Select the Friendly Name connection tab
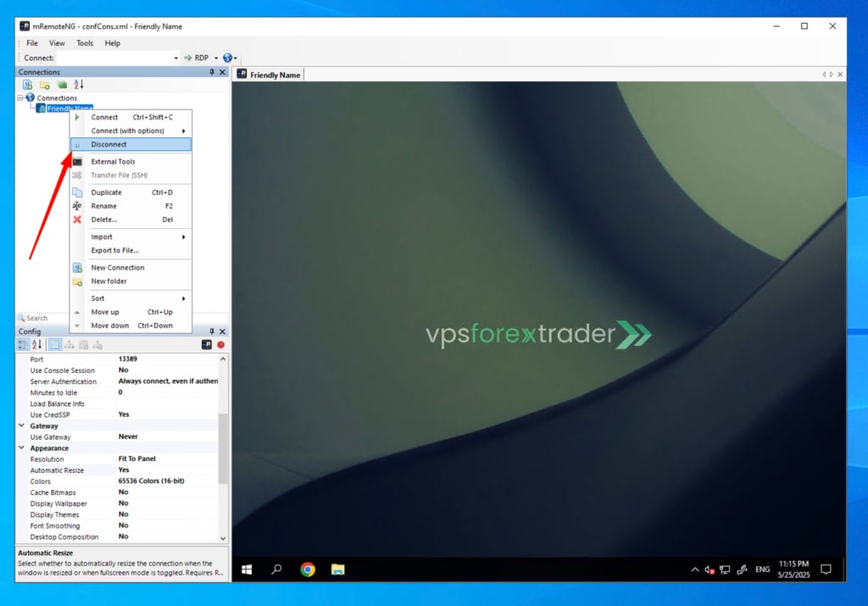Viewport: 868px width, 606px height. click(x=269, y=75)
